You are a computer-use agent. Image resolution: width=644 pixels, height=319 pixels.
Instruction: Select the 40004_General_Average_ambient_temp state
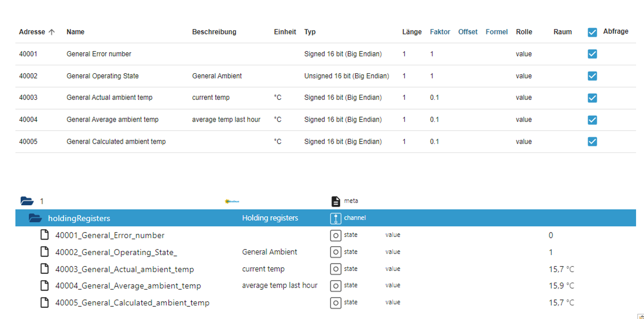click(x=128, y=286)
